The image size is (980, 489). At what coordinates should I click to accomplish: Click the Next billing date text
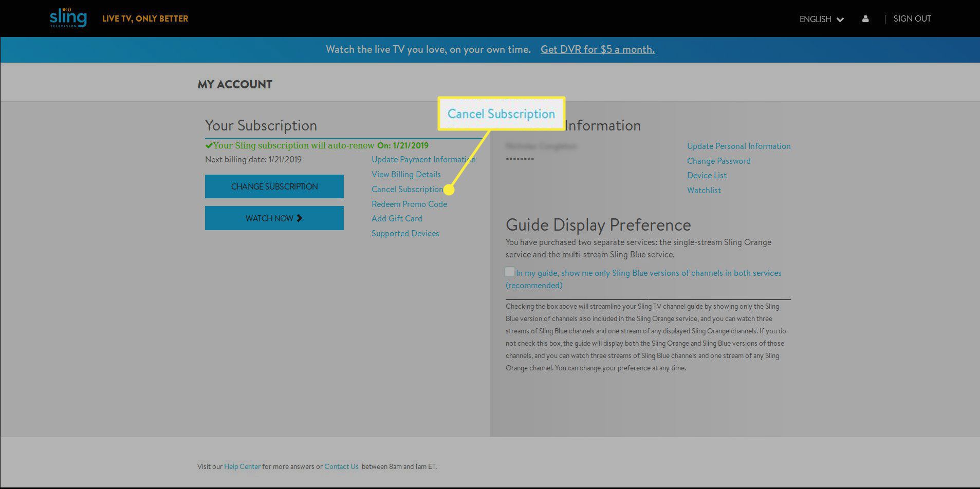(x=253, y=160)
